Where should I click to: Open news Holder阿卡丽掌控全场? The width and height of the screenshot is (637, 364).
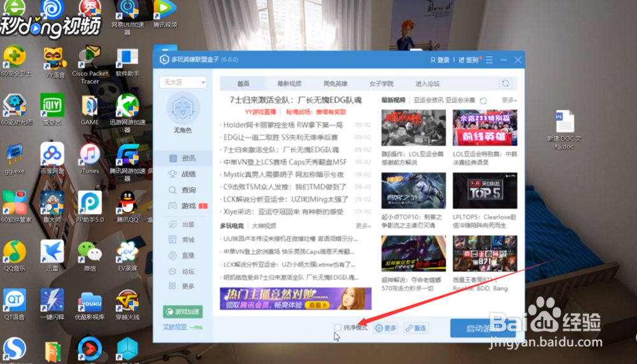[x=283, y=125]
